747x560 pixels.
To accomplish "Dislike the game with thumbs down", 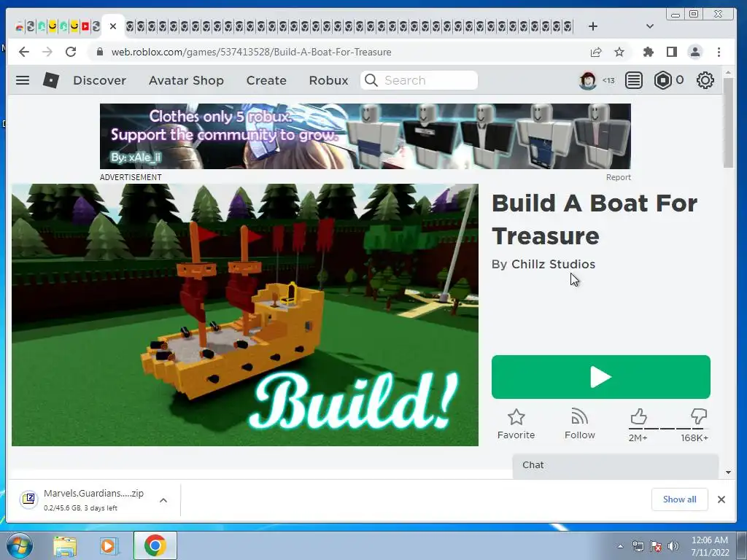I will point(698,416).
